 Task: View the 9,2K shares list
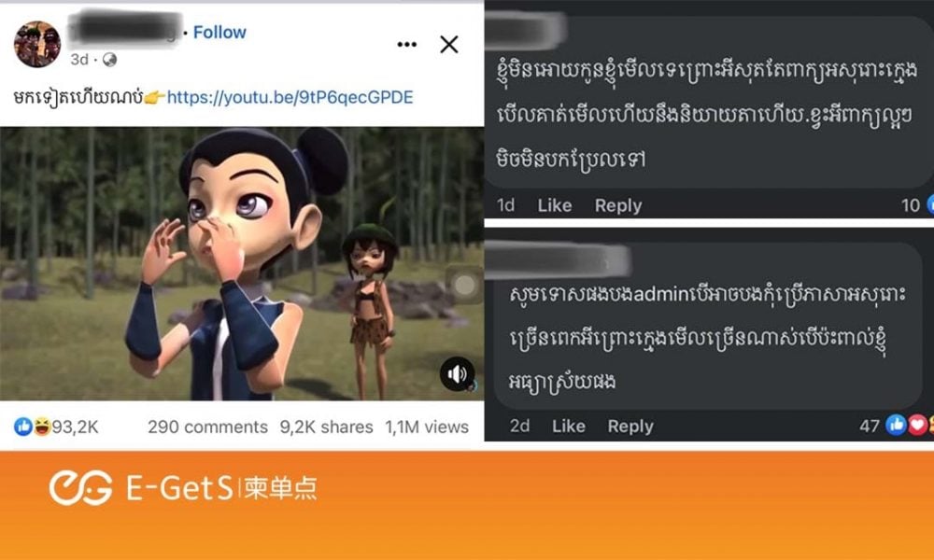tap(326, 427)
